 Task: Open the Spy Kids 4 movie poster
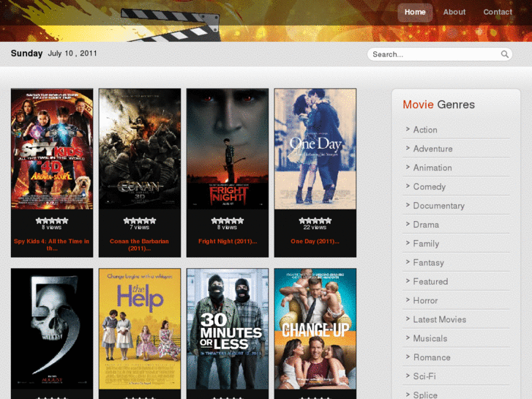pyautogui.click(x=52, y=149)
